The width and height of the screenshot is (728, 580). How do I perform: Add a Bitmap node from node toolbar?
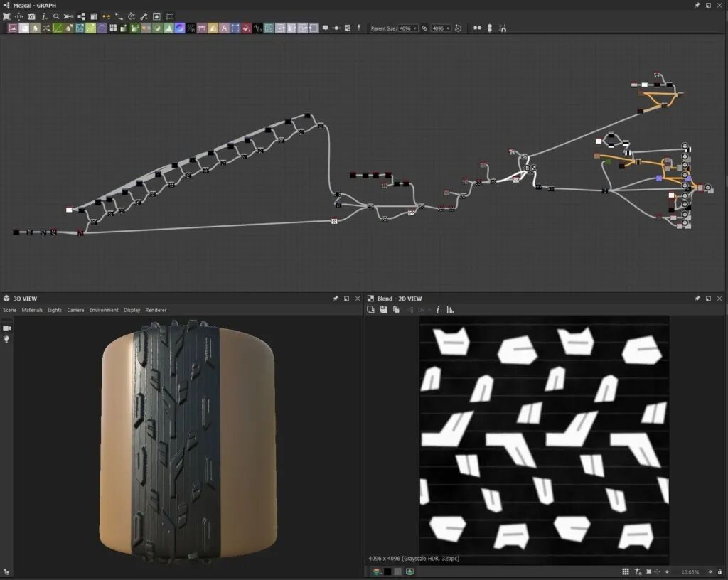click(x=13, y=28)
